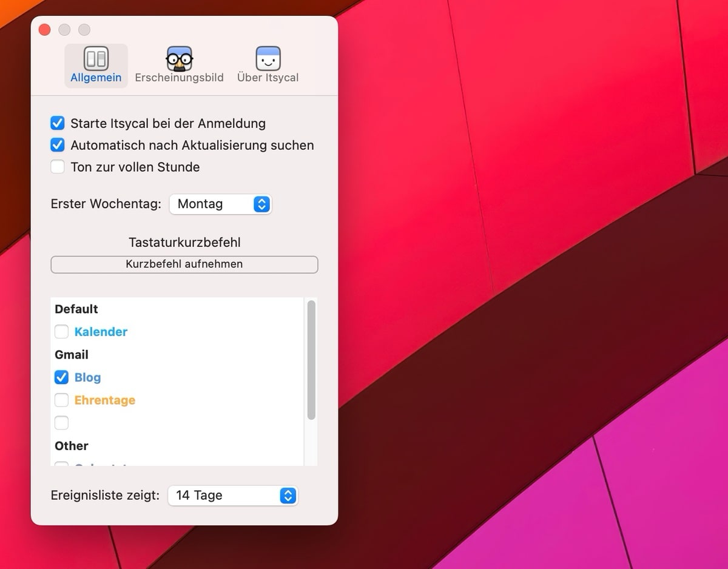Image resolution: width=728 pixels, height=569 pixels.
Task: Tick the unnamed checkbox below Ehrentage
Action: coord(62,423)
